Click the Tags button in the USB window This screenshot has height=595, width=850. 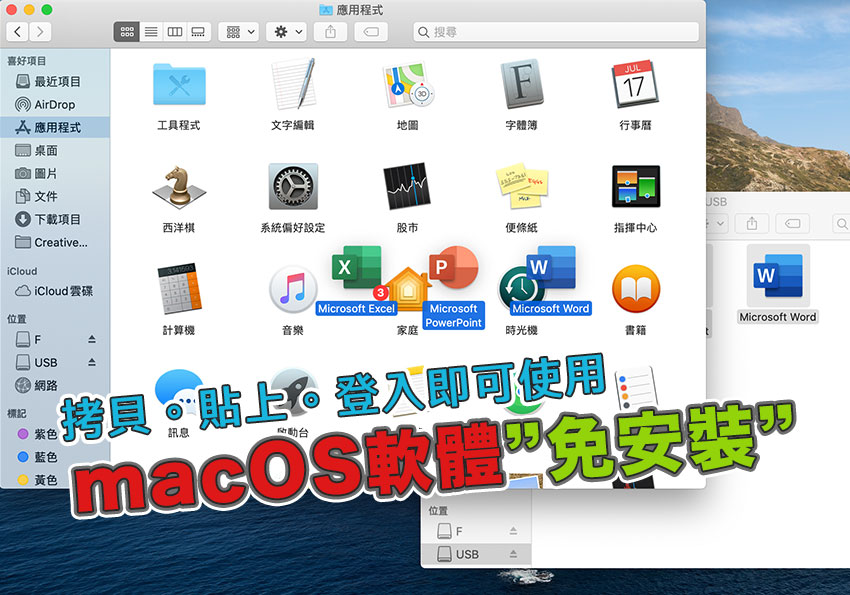point(793,224)
